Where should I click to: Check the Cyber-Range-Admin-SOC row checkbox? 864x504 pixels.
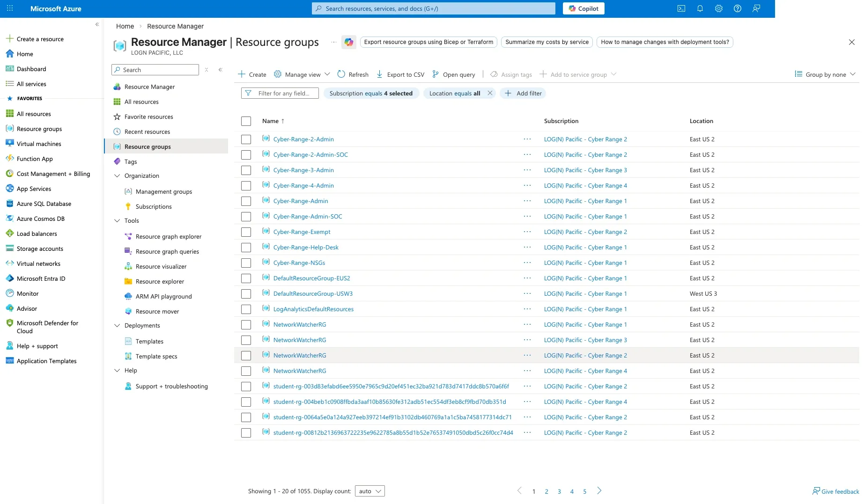pyautogui.click(x=246, y=217)
